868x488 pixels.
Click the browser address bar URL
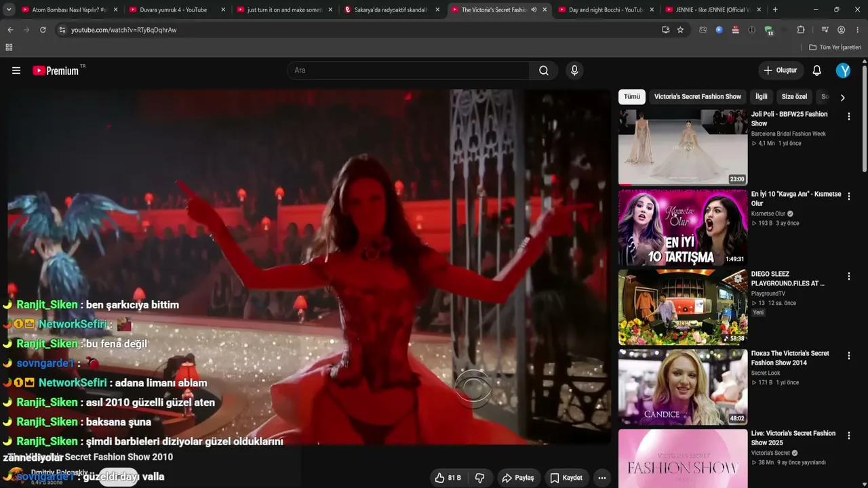click(124, 30)
